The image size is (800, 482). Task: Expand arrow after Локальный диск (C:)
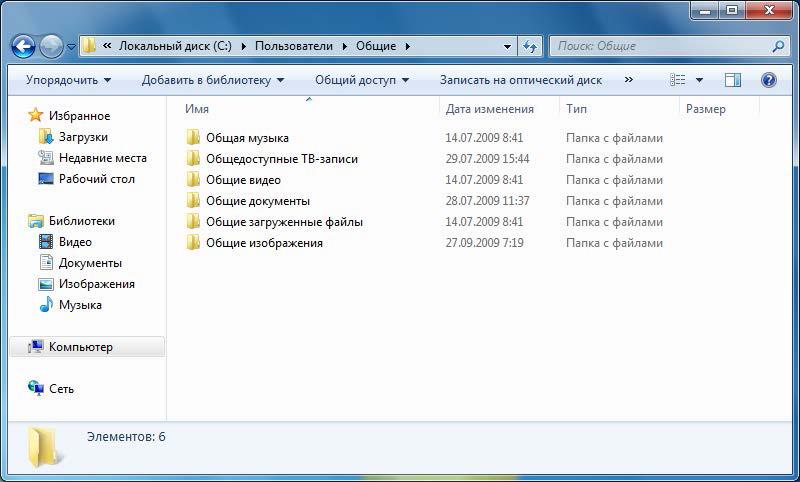(243, 46)
